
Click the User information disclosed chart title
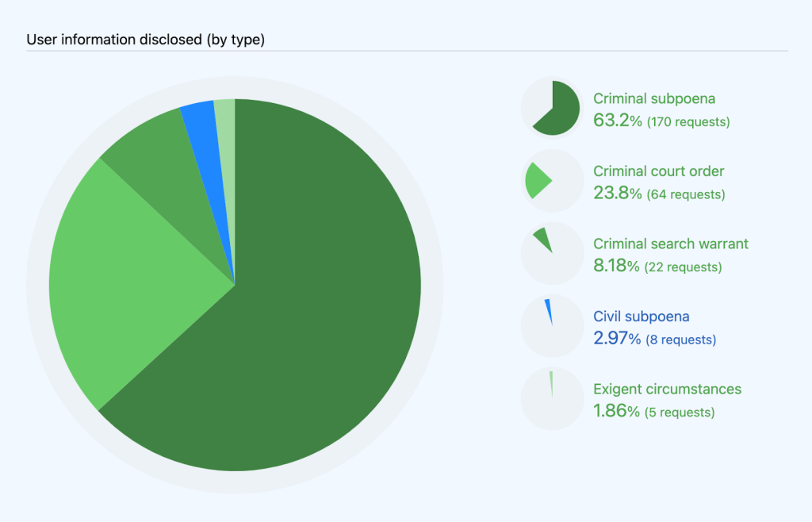pyautogui.click(x=145, y=40)
